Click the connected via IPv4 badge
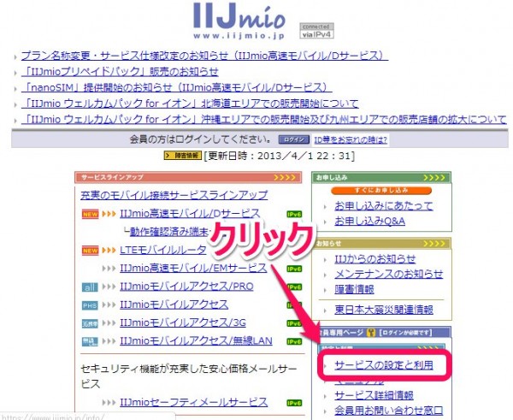The width and height of the screenshot is (513, 420). click(x=316, y=31)
